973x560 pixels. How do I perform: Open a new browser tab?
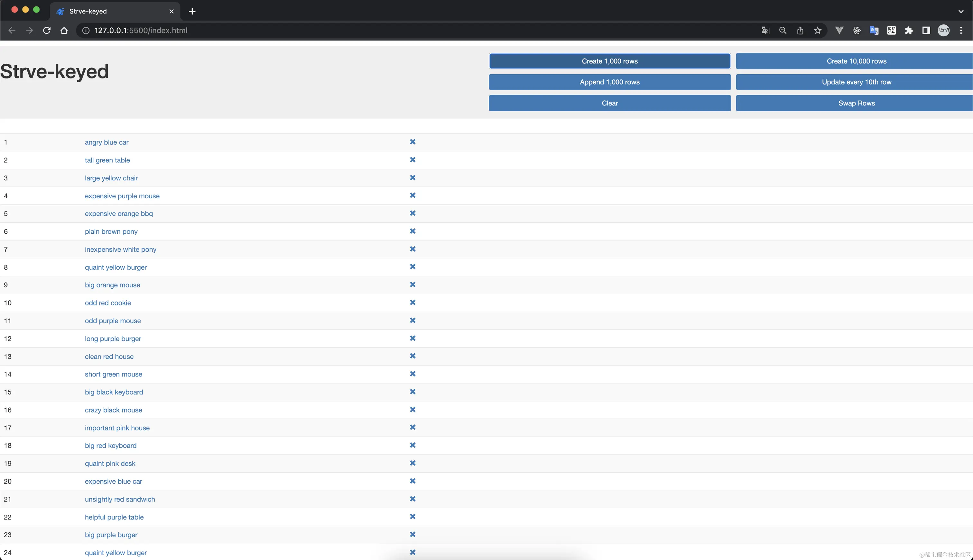(192, 11)
